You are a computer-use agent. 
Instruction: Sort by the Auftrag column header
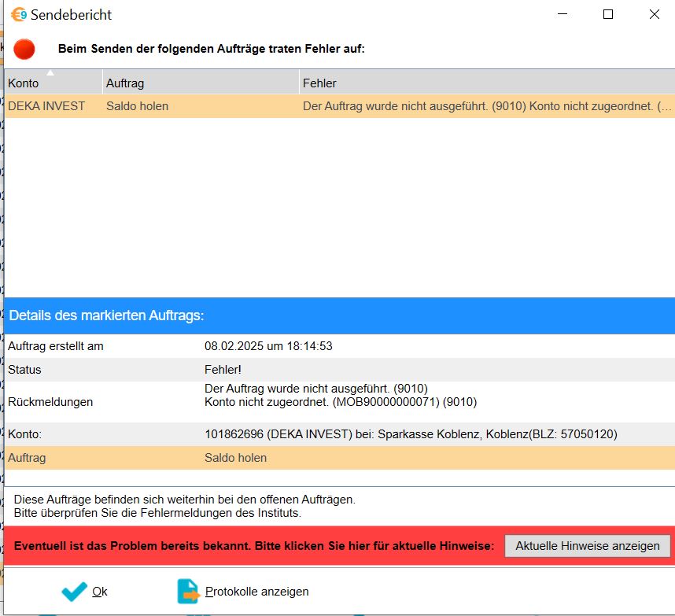[x=201, y=83]
